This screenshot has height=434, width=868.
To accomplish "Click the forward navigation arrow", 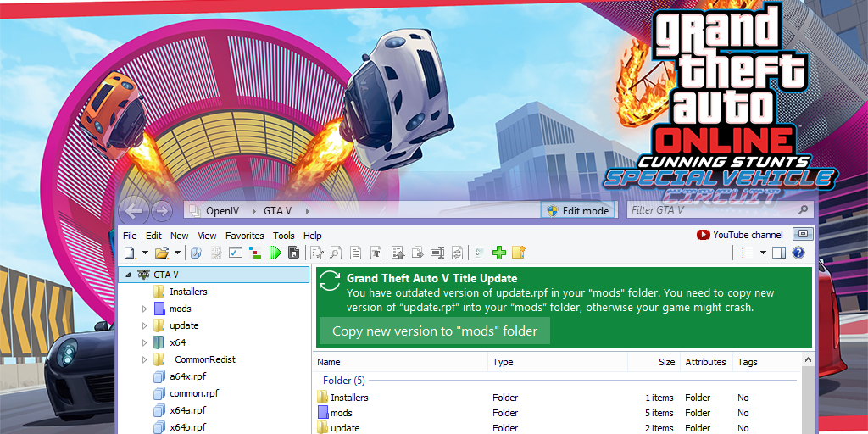I will point(162,211).
